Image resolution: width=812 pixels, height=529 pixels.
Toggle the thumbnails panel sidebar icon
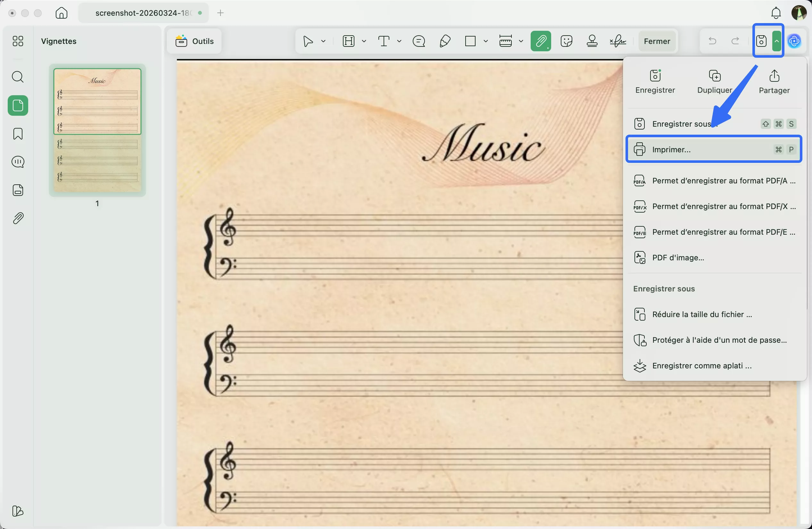[x=18, y=105]
